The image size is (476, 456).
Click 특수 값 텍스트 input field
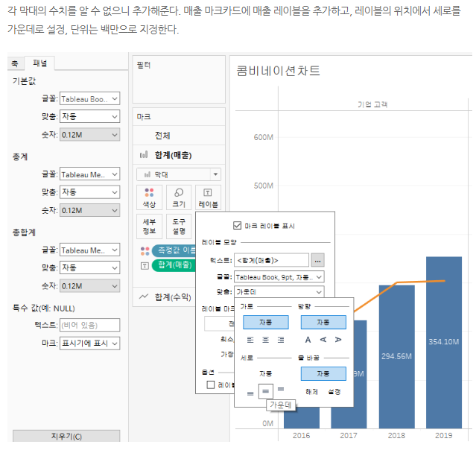(x=89, y=325)
